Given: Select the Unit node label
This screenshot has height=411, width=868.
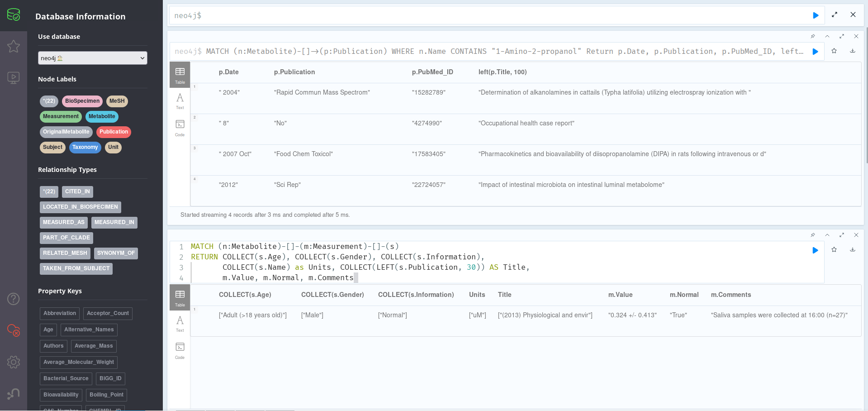Looking at the screenshot, I should pyautogui.click(x=113, y=148).
